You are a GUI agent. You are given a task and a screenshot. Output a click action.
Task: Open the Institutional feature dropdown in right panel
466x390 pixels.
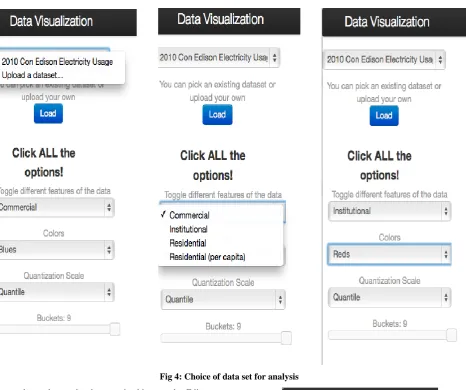click(389, 211)
